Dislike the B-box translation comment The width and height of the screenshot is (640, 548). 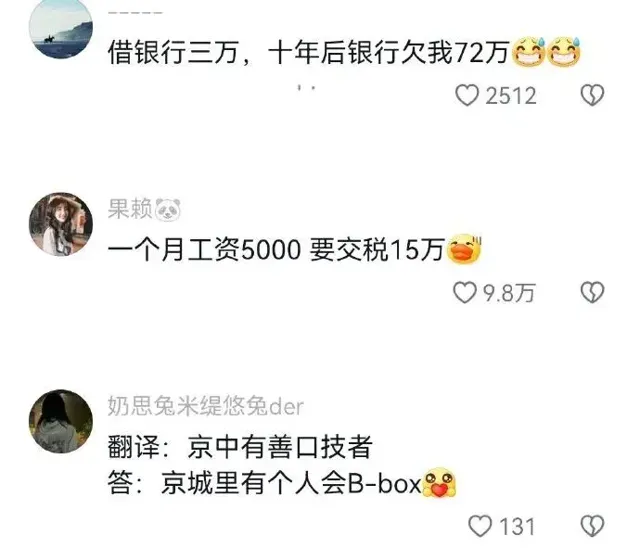592,526
